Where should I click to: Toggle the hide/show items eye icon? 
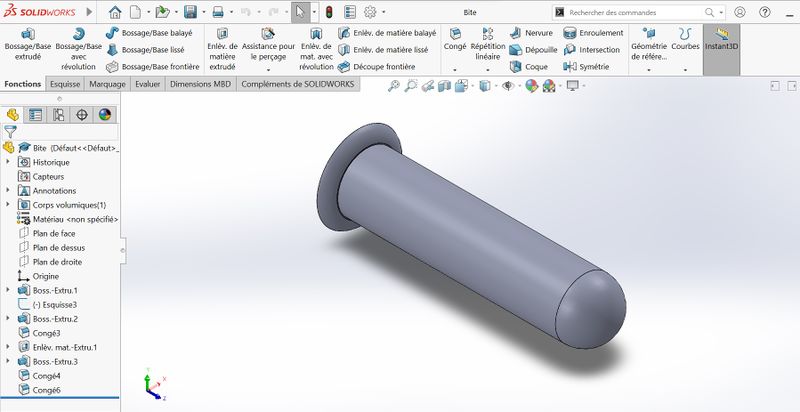508,86
